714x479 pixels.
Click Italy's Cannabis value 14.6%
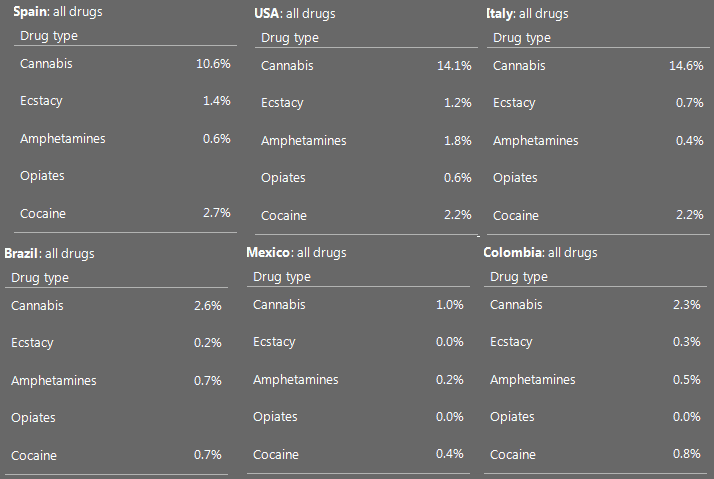[x=686, y=66]
